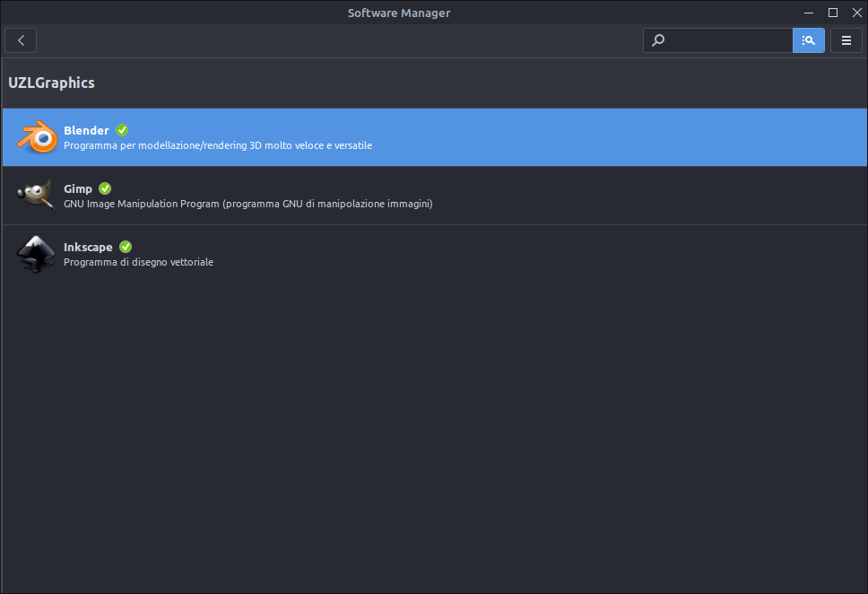Click the magnifier icon in search field
Screen dimensions: 868x594
click(x=658, y=40)
